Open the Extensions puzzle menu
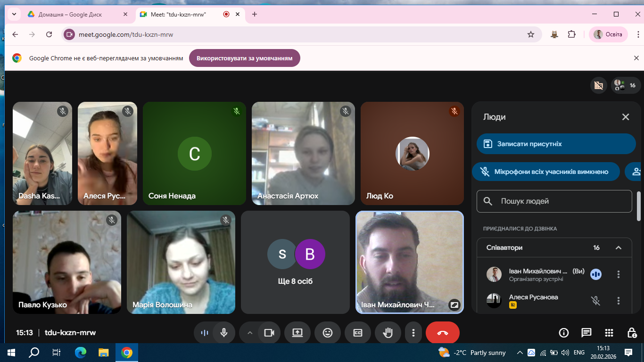 (572, 34)
